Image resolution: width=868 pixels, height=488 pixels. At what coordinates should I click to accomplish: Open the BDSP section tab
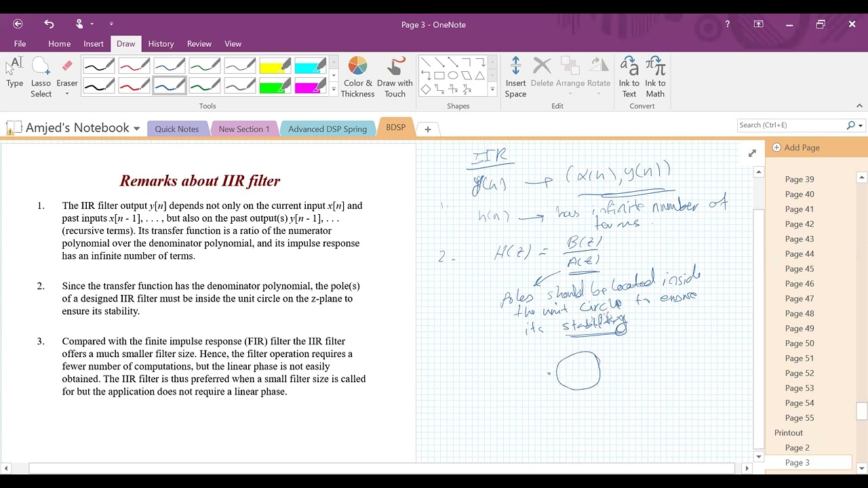pos(395,127)
